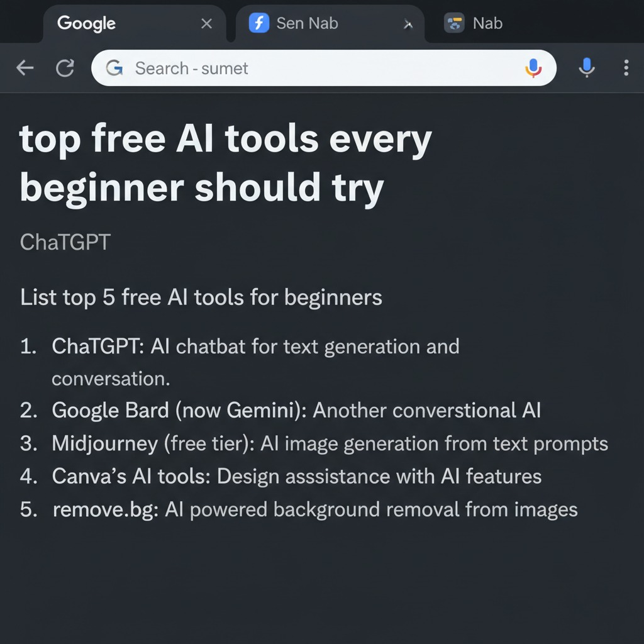Click the blue microphone beside the menu
The height and width of the screenshot is (644, 644).
coord(586,68)
